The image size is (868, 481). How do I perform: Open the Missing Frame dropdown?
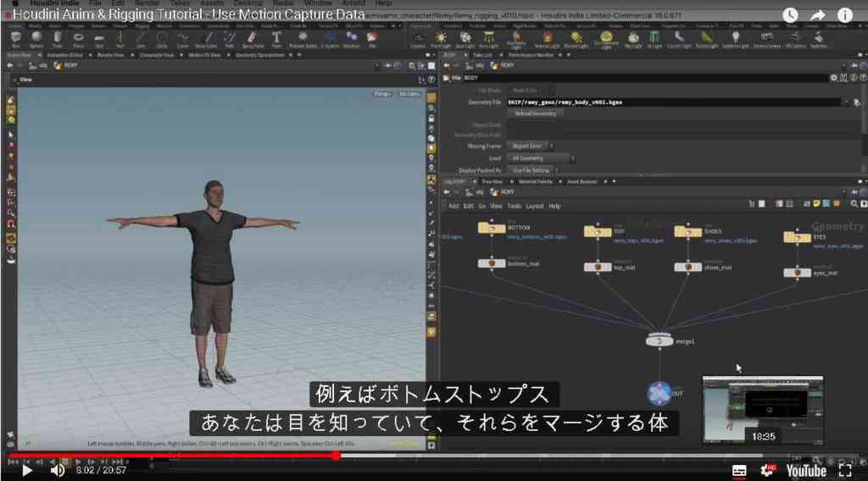[x=531, y=146]
